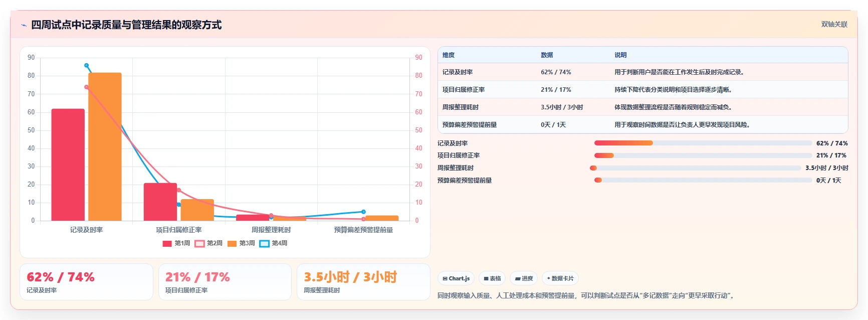
Task: Click the description 用于判断用户是否能在工作发生后及时完成记录。
Action: click(x=681, y=72)
